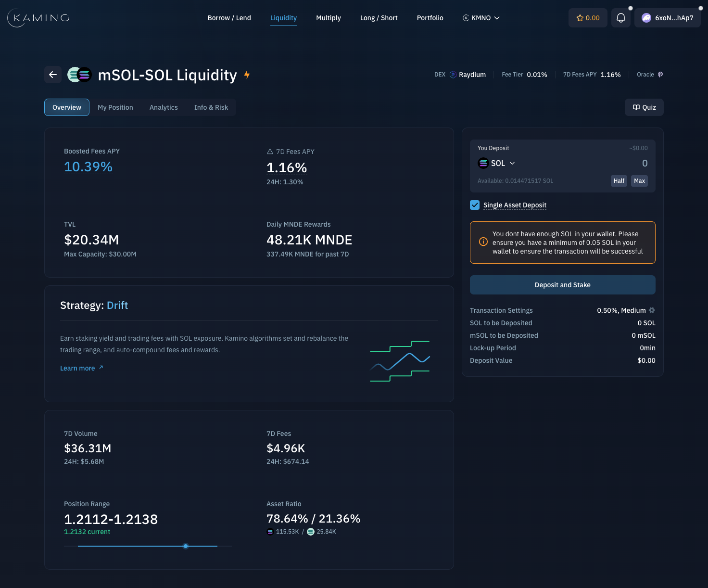This screenshot has width=708, height=588.
Task: Open wallet menu 6xoN...hAp7
Action: [668, 18]
